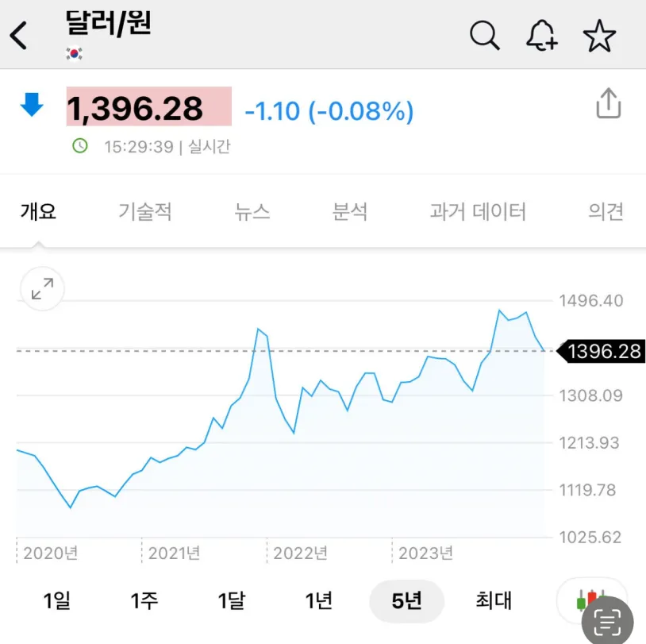View the 과거 데이터 tab

(478, 212)
